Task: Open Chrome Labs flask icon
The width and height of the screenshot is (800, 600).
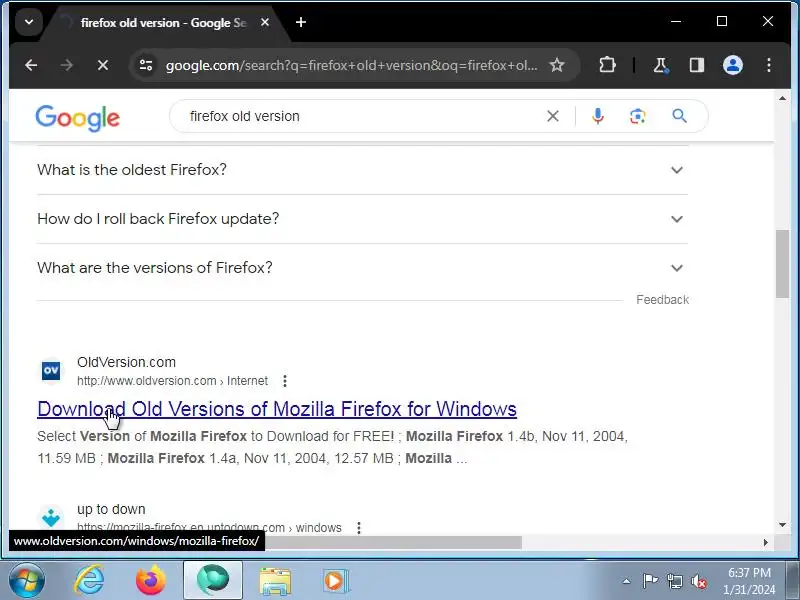Action: (661, 65)
